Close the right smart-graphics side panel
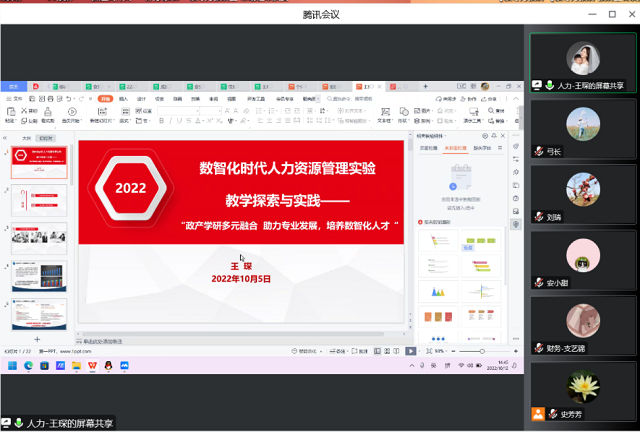 (x=503, y=136)
